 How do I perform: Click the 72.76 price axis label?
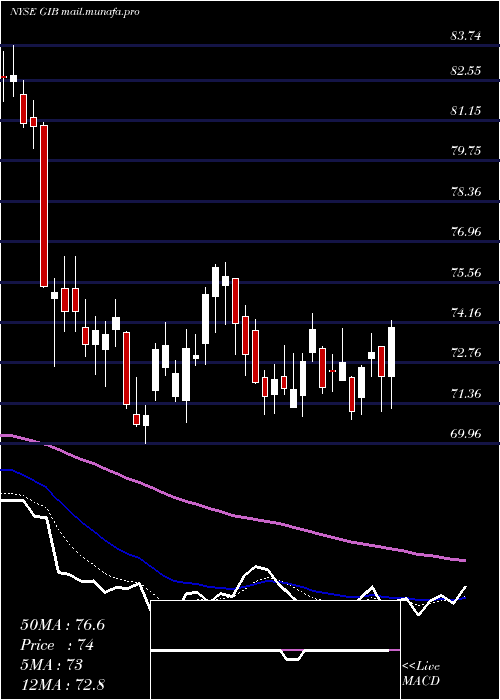pyautogui.click(x=466, y=353)
